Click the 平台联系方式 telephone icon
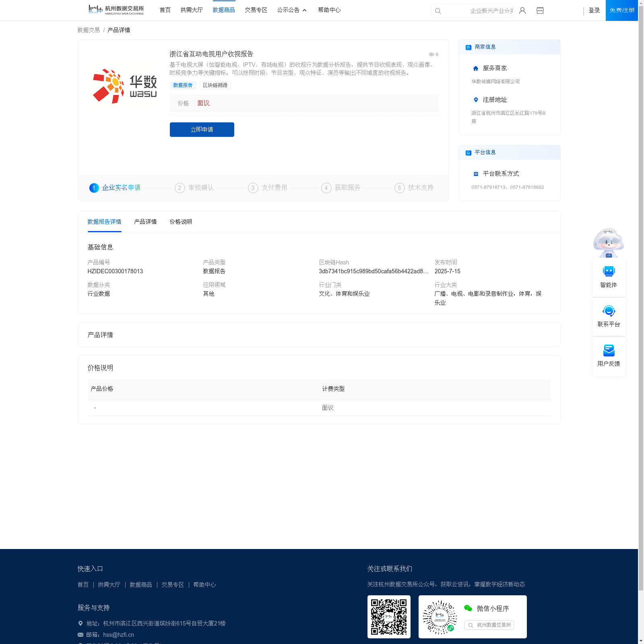 (x=476, y=174)
